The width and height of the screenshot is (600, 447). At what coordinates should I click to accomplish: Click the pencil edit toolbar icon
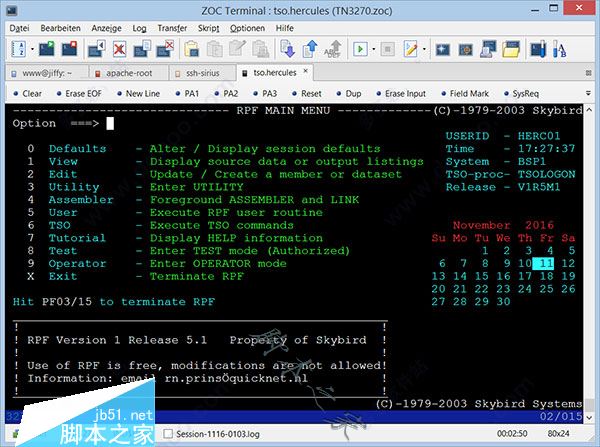point(411,49)
